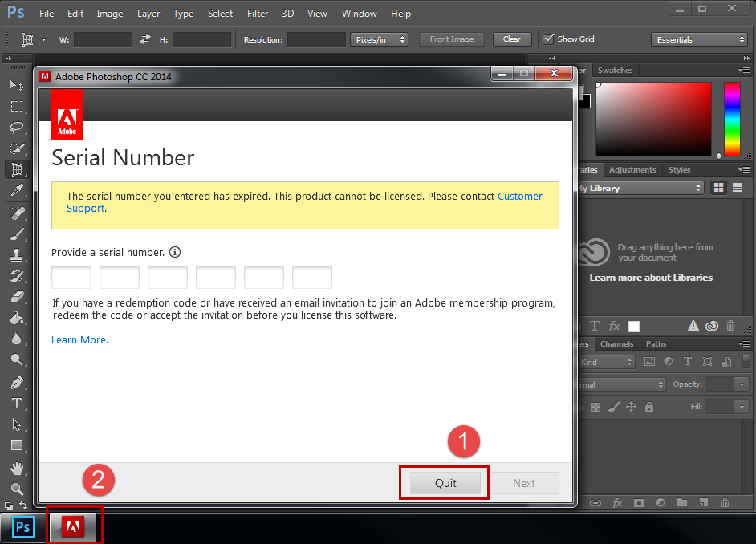The height and width of the screenshot is (544, 756).
Task: Click Learn more about Libraries link
Action: (651, 278)
